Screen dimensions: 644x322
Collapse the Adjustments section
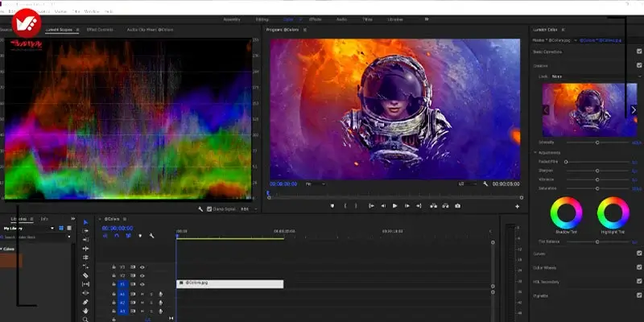(535, 152)
